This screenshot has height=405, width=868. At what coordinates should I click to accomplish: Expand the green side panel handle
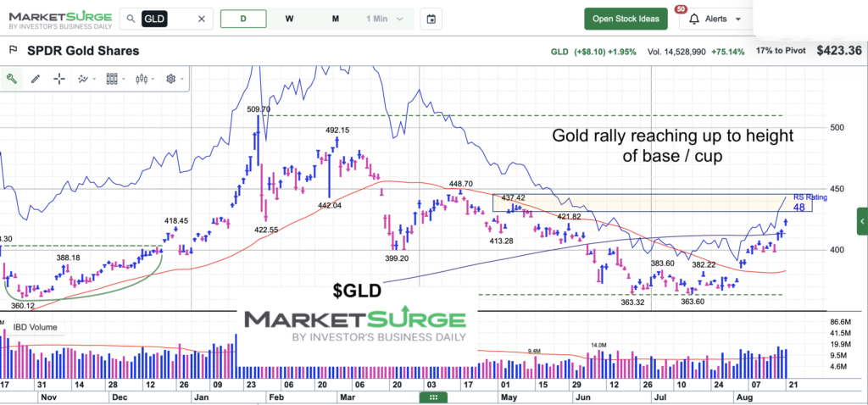tap(862, 221)
